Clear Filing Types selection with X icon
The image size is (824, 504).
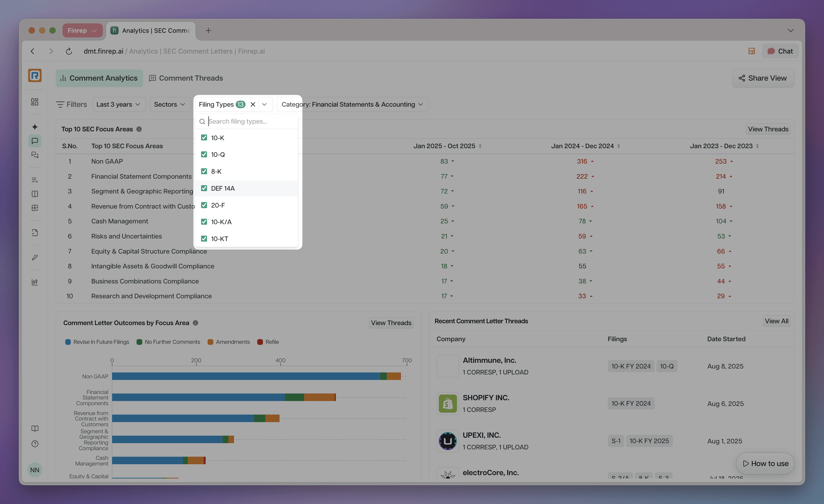[x=253, y=104]
